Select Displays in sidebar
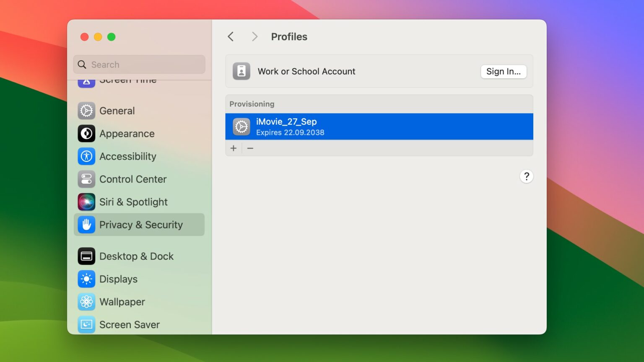Viewport: 644px width, 362px height. click(x=139, y=279)
